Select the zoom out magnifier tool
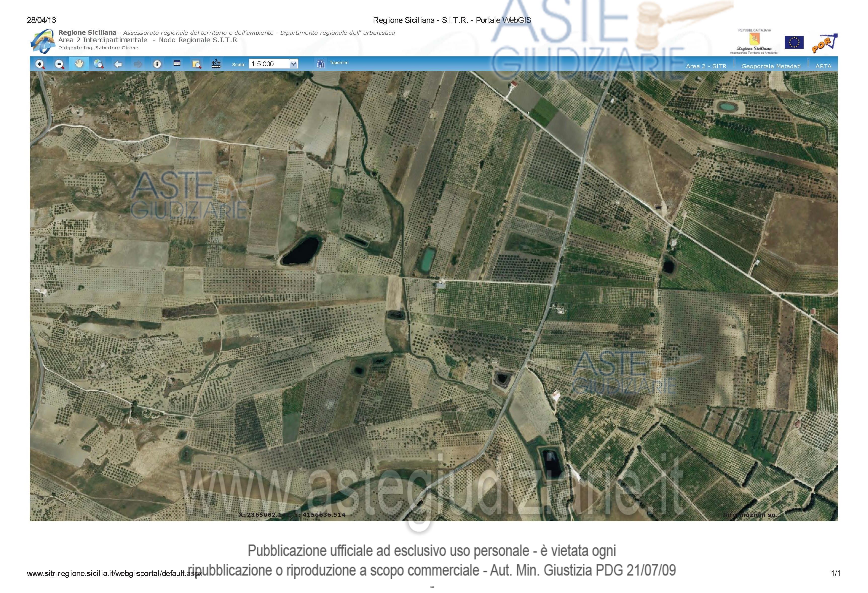This screenshot has height=593, width=868. pos(59,64)
